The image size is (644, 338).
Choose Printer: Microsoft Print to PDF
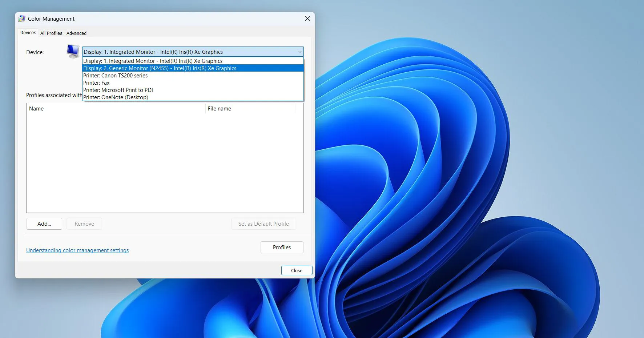click(118, 90)
